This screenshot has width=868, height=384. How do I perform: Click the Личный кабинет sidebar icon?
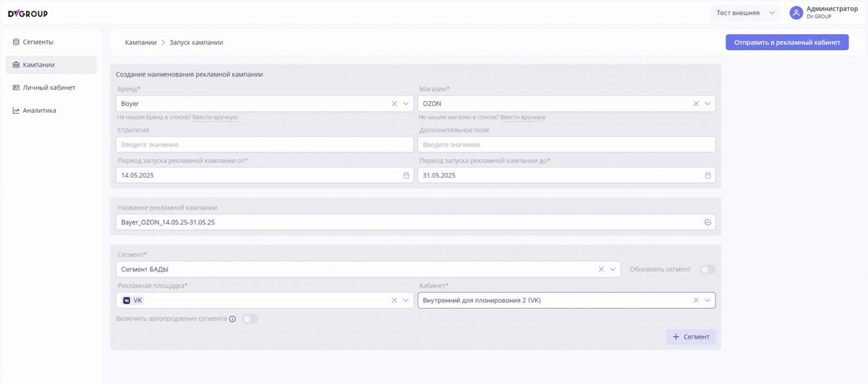[16, 87]
